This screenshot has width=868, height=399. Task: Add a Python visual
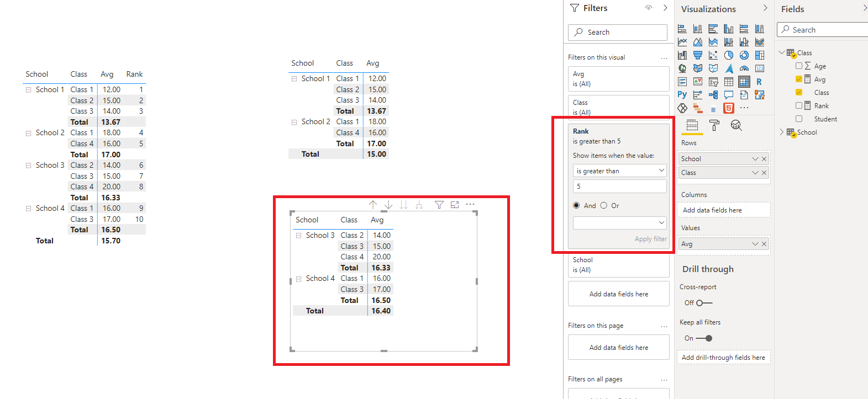682,95
